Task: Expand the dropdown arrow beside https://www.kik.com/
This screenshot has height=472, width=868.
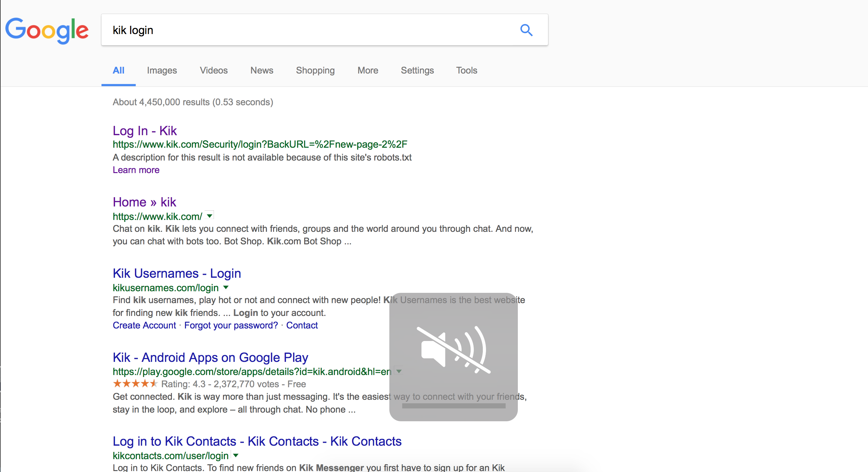Action: coord(209,216)
